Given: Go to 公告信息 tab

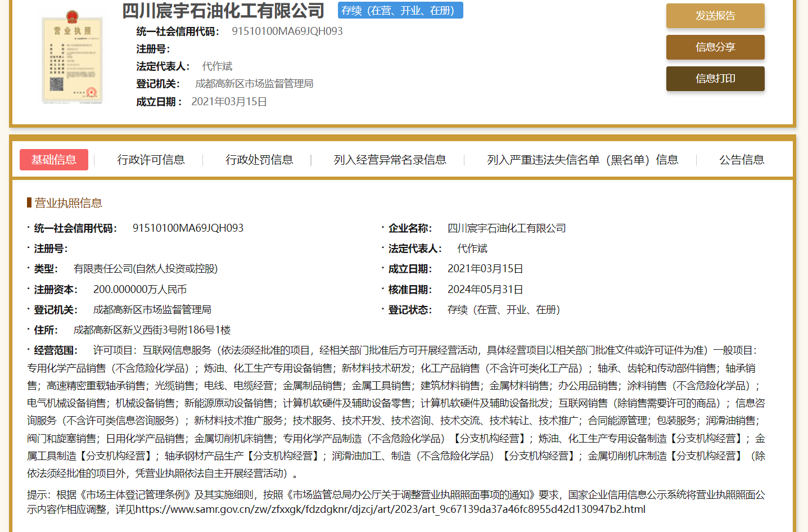Looking at the screenshot, I should pos(742,160).
